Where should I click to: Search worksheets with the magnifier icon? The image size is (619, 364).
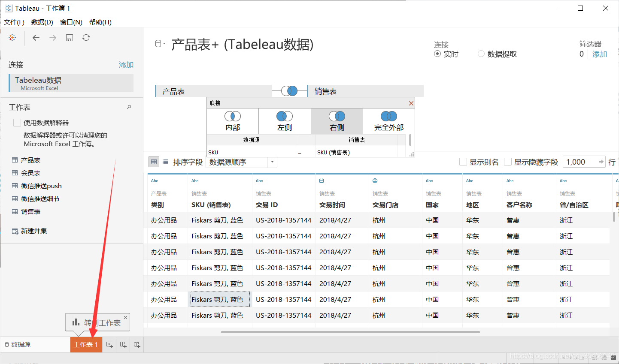click(x=129, y=107)
